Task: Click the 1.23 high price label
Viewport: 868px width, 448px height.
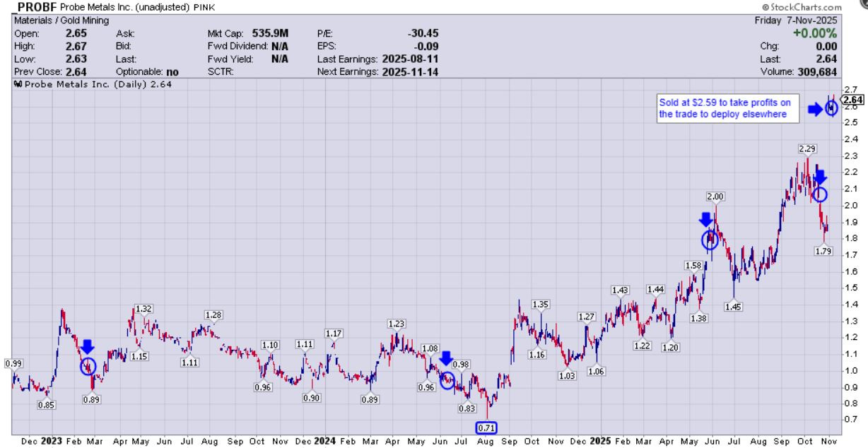Action: point(397,323)
